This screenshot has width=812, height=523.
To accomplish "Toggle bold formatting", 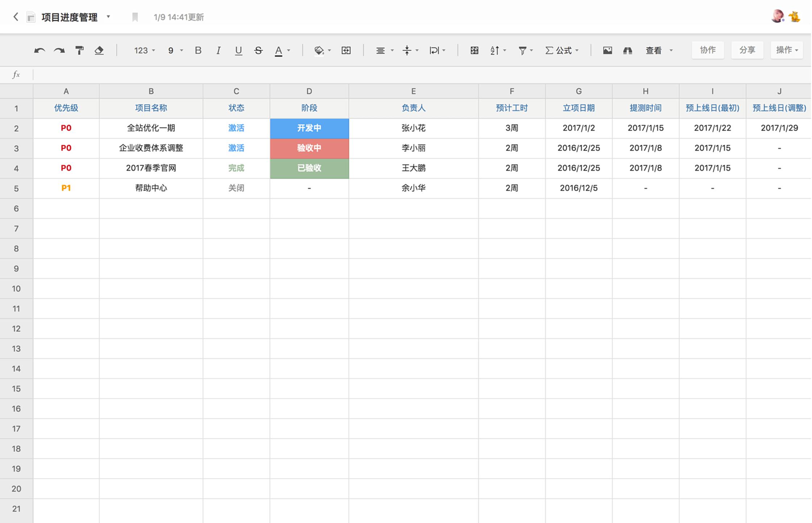I will click(198, 50).
